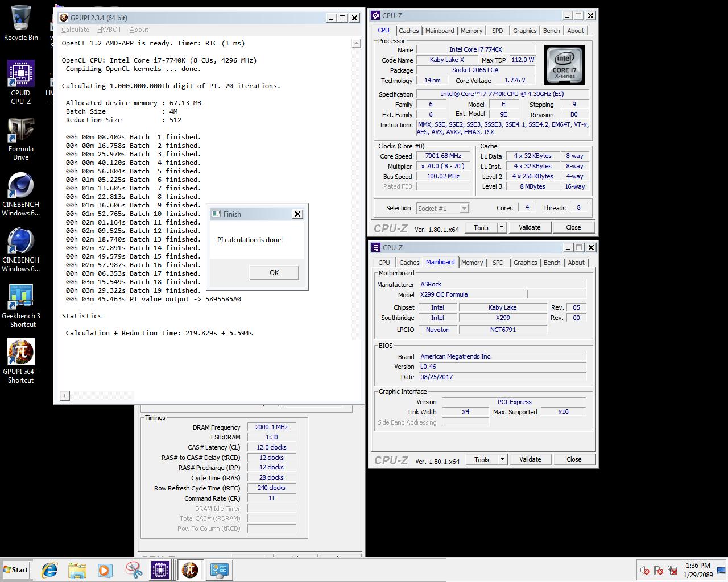Click Tools button in upper CPU-Z
Viewport: 728px width, 582px height.
click(481, 227)
